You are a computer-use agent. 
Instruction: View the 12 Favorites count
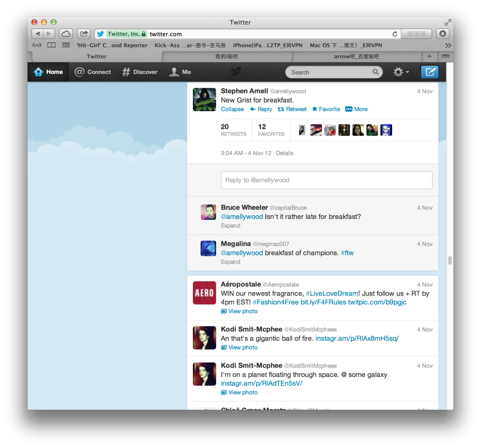click(271, 130)
